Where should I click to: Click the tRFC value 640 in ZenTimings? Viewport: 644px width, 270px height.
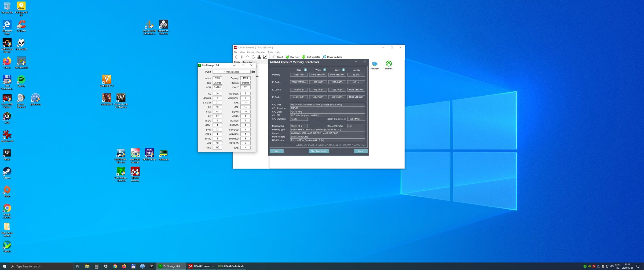tap(217, 147)
